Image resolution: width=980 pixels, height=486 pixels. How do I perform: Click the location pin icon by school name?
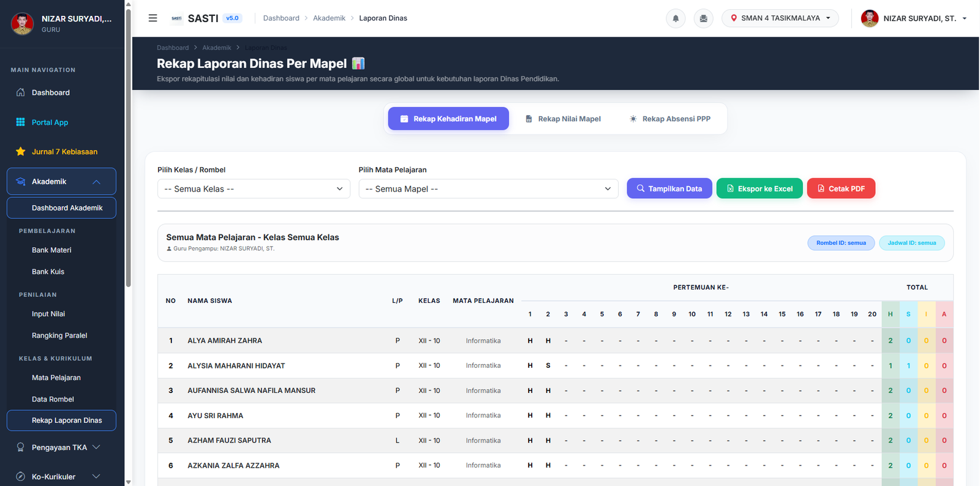[x=734, y=18]
